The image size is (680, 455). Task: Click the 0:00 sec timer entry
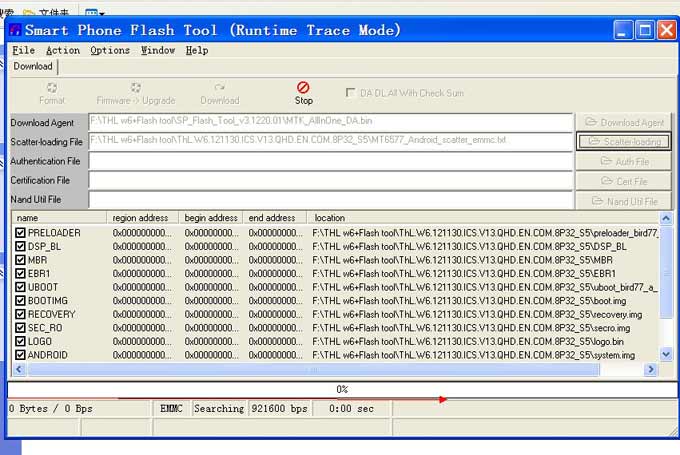coord(352,409)
